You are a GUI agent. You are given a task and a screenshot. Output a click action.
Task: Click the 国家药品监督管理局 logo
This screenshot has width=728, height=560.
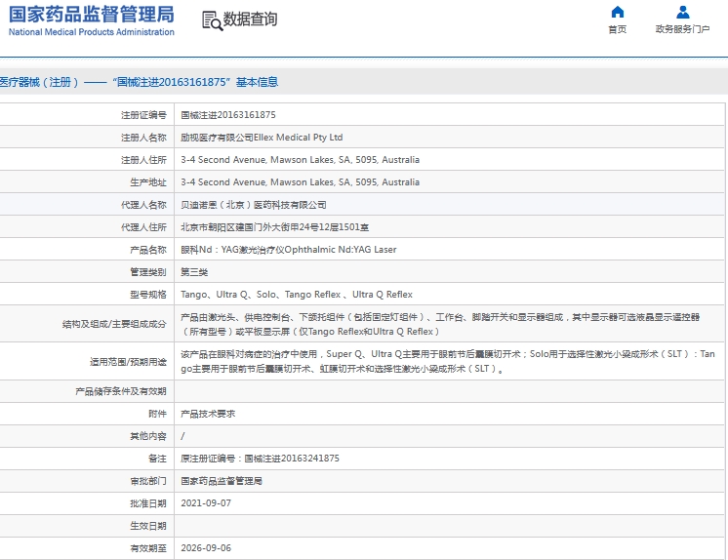(92, 15)
